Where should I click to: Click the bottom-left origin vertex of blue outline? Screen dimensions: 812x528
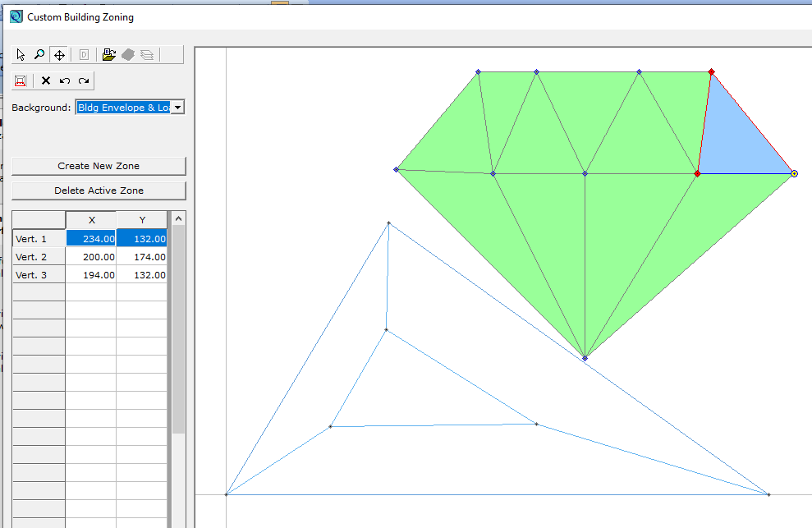[227, 495]
